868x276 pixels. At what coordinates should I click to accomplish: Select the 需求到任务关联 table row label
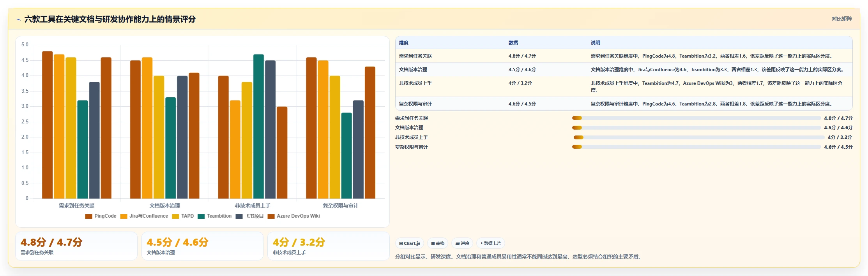415,56
